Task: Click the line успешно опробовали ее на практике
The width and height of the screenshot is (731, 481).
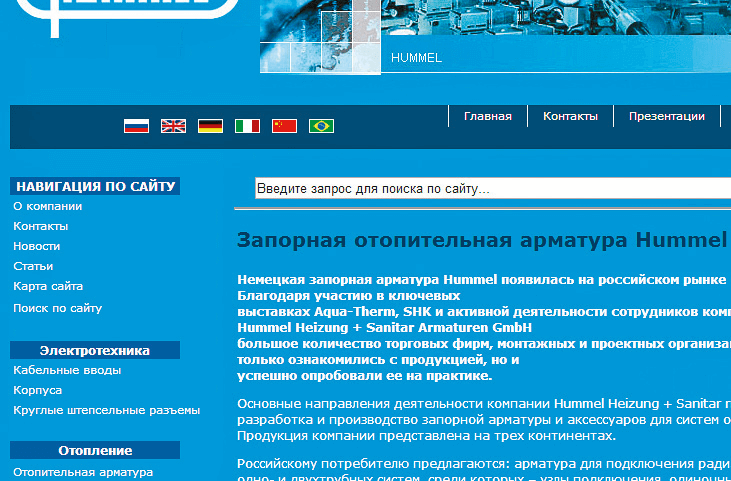Action: (365, 376)
